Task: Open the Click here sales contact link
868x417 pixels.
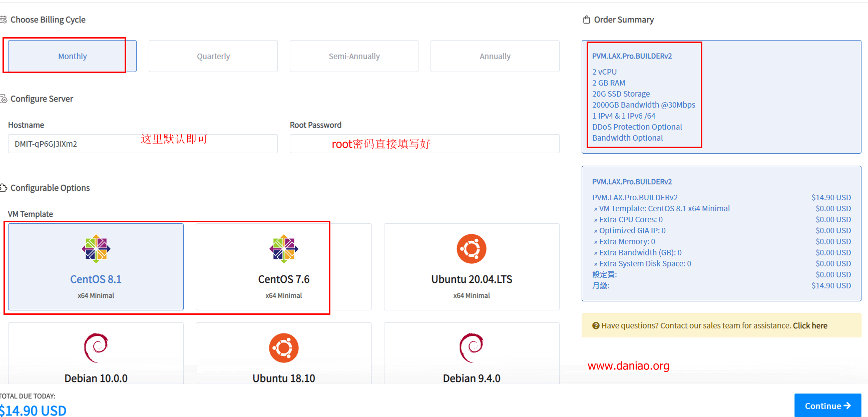Action: click(x=810, y=325)
